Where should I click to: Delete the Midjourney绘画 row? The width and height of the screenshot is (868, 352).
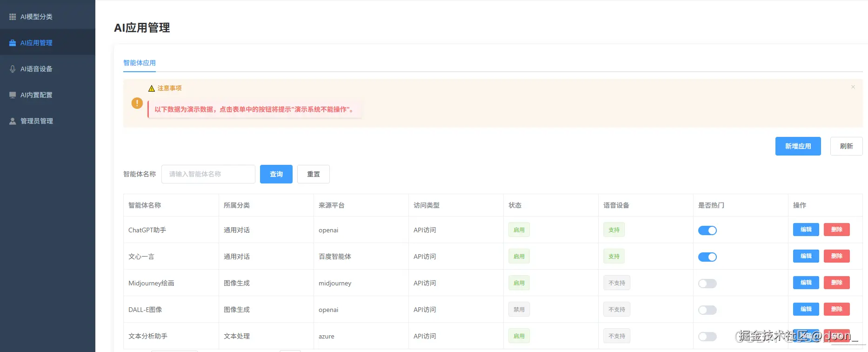pyautogui.click(x=836, y=283)
